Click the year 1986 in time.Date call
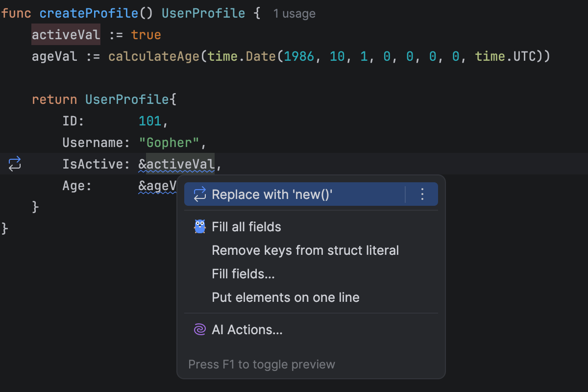Viewport: 588px width, 392px height. click(x=299, y=56)
